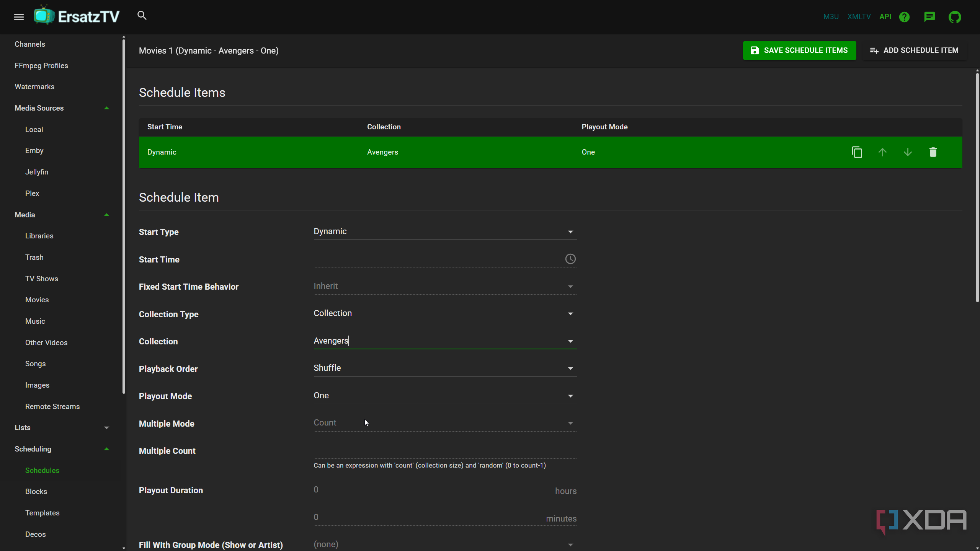Open TV Shows in sidebar
This screenshot has height=551, width=980.
point(42,279)
